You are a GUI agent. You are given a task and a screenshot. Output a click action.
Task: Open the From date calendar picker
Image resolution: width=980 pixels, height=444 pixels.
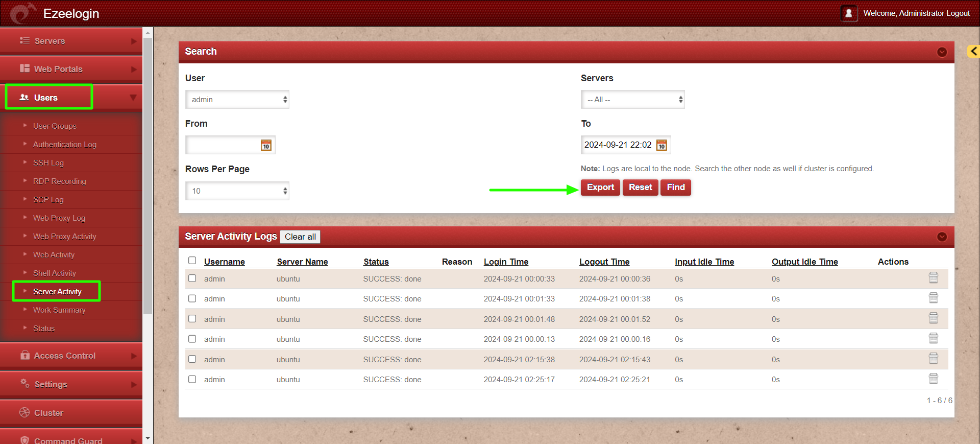coord(266,146)
